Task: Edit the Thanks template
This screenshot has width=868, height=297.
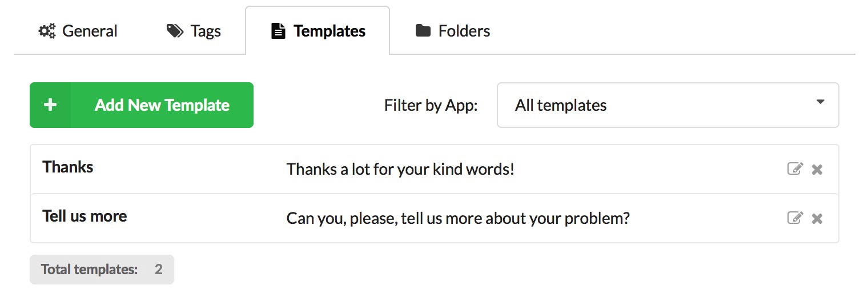Action: coord(795,168)
